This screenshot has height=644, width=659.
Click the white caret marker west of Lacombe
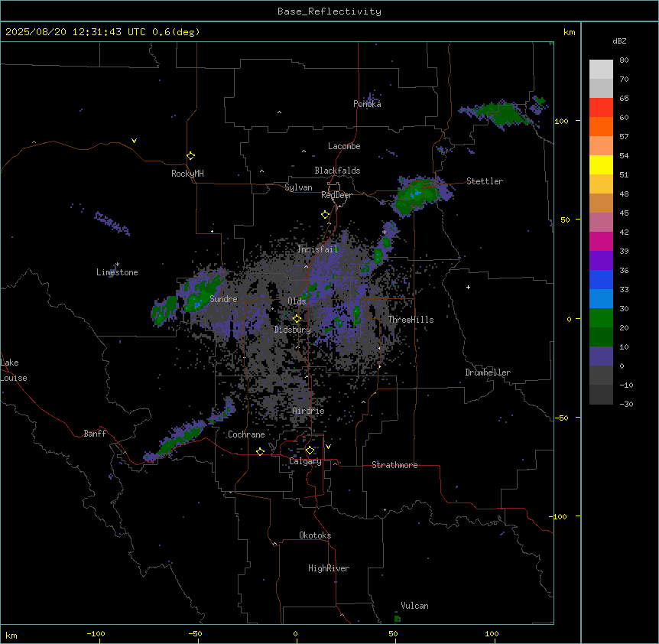(x=304, y=151)
